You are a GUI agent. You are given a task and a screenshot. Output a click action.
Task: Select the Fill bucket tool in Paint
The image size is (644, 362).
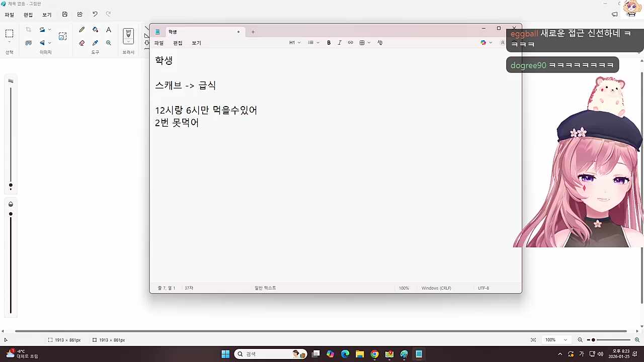click(x=95, y=30)
